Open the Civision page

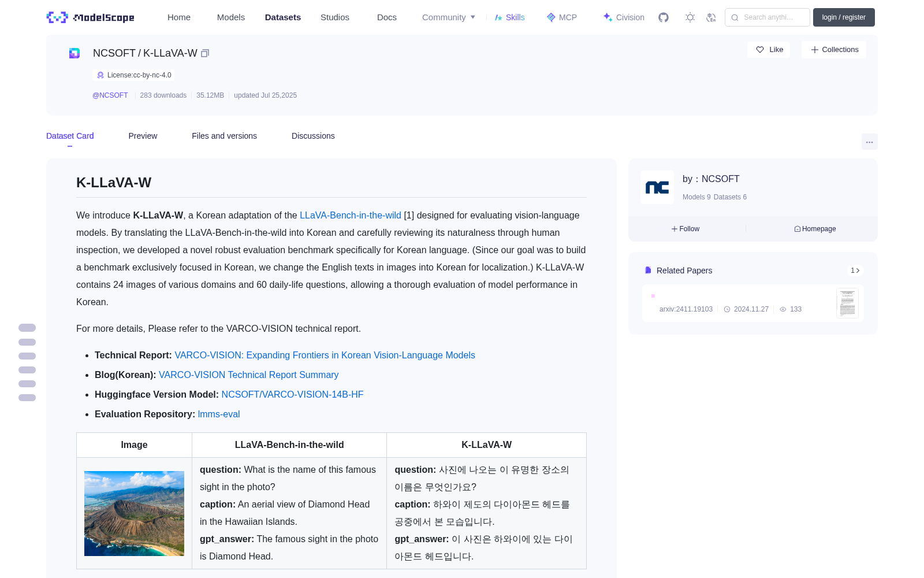[624, 17]
